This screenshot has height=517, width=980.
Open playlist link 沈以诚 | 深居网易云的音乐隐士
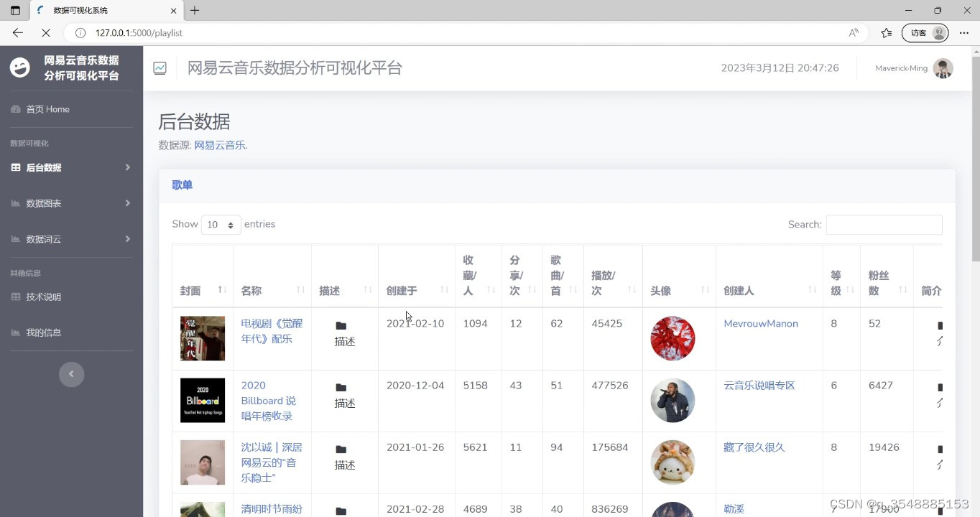click(272, 462)
